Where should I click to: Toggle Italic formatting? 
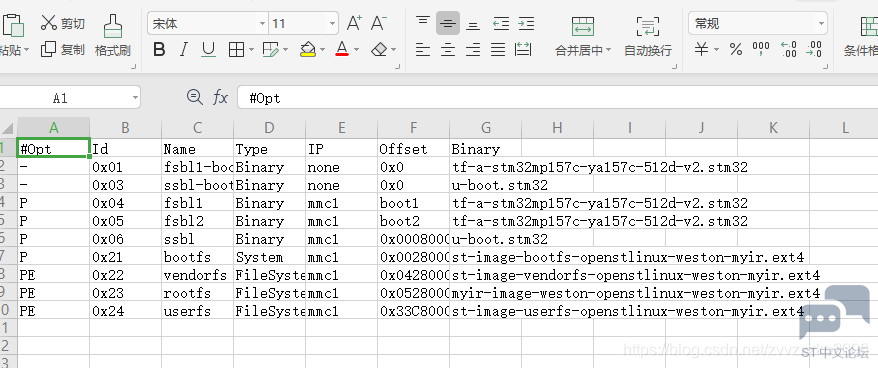[183, 50]
